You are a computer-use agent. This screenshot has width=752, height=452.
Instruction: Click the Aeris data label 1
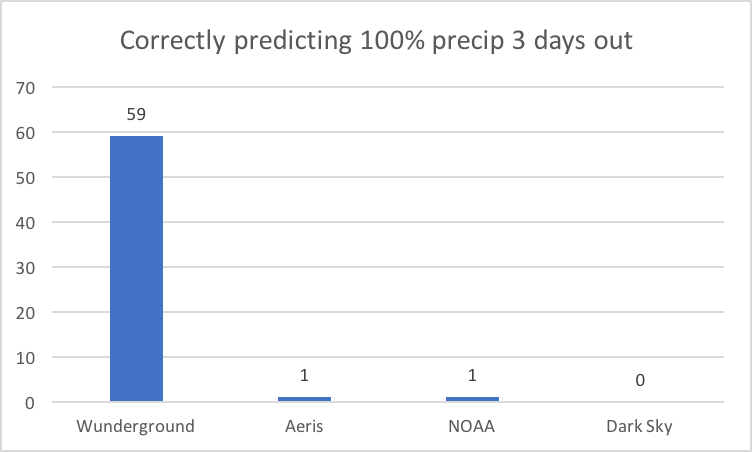[x=304, y=375]
